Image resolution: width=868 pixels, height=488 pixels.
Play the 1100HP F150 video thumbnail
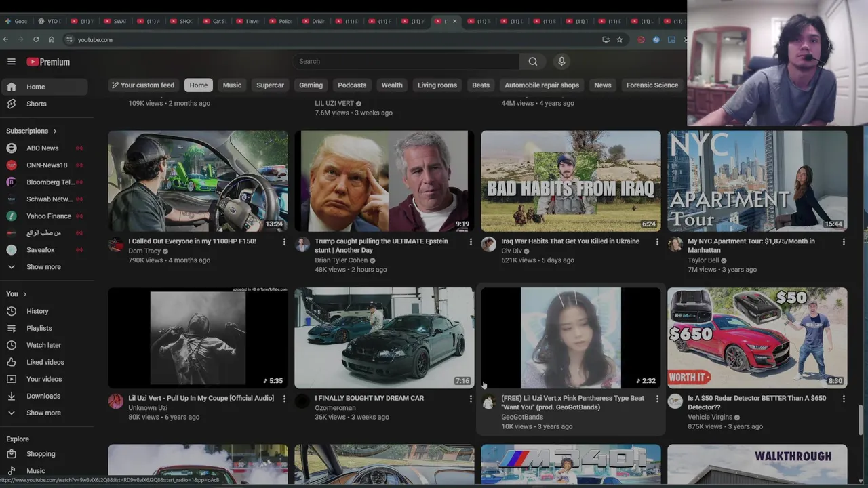198,181
